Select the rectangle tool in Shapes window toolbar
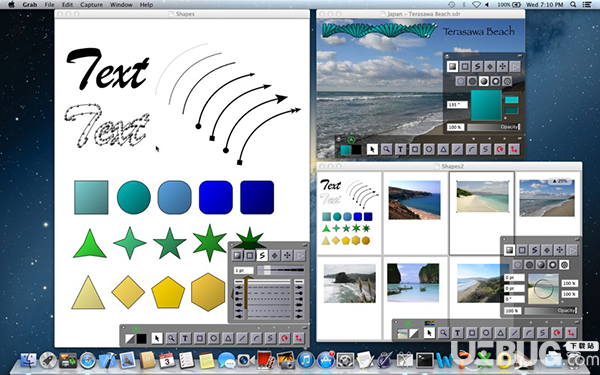Image resolution: width=600 pixels, height=375 pixels. pos(199,338)
